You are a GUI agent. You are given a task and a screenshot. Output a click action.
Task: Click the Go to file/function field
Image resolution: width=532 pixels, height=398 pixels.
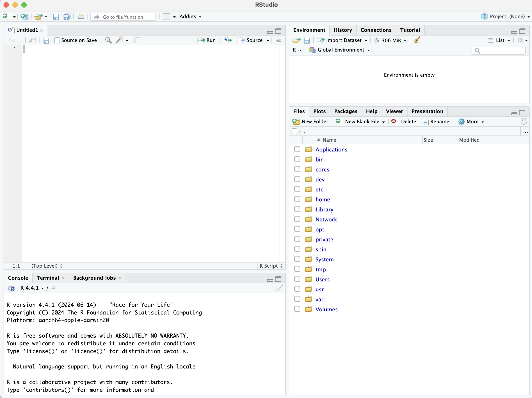point(123,17)
